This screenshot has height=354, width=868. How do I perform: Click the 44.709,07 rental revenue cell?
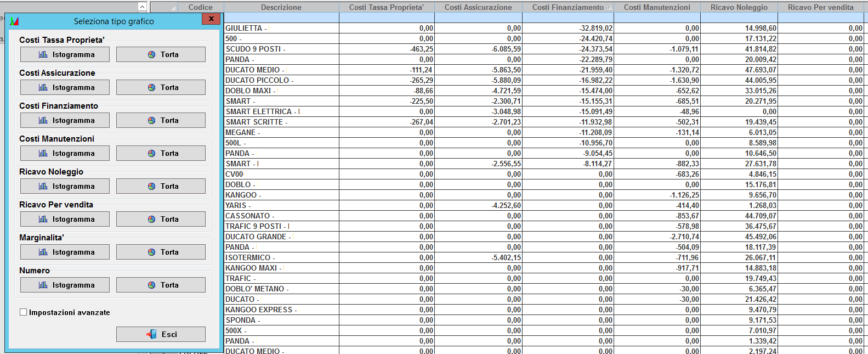pyautogui.click(x=739, y=216)
